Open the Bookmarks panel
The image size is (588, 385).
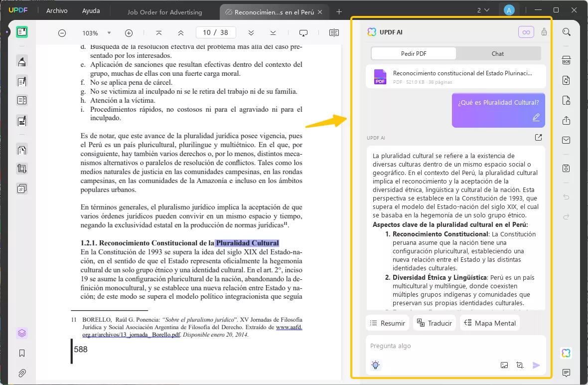click(x=22, y=353)
